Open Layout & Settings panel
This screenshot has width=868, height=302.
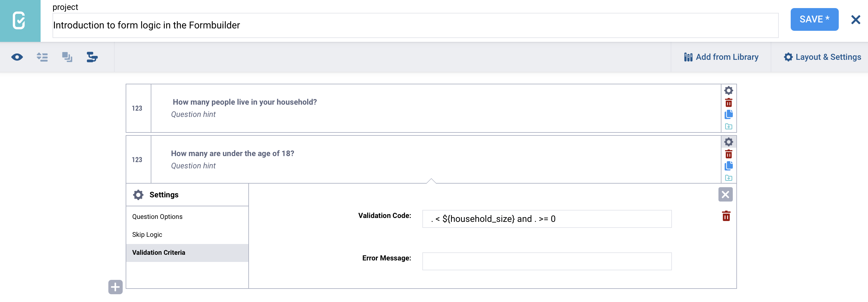[x=822, y=57]
